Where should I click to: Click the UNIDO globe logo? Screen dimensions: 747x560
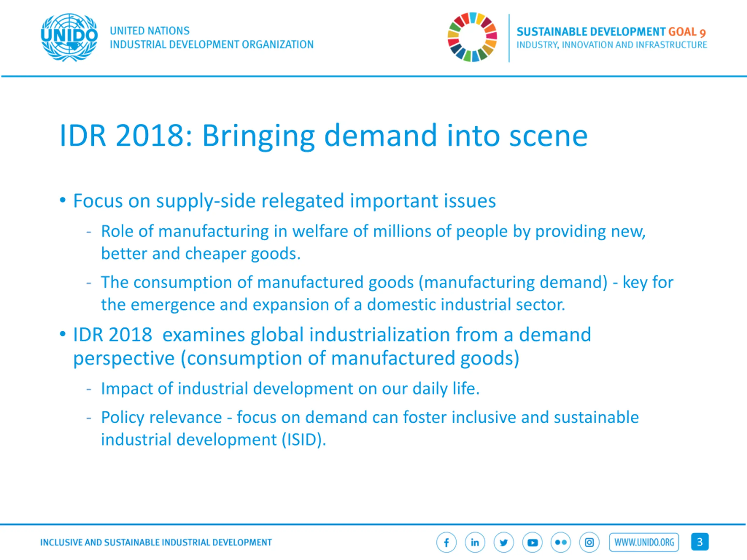69,37
